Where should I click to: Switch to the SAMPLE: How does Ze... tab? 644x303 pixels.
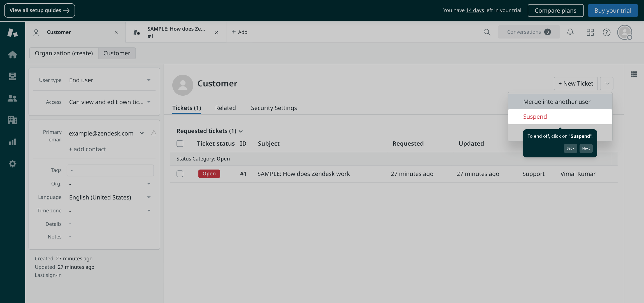[x=176, y=32]
